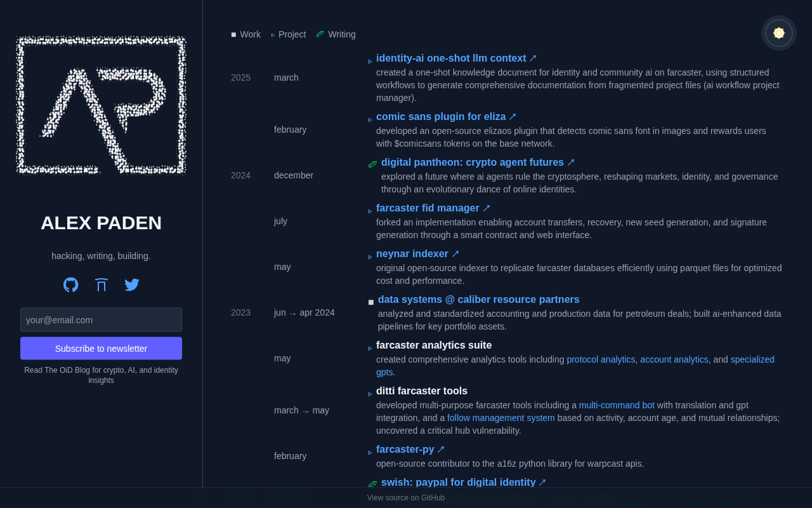Click the email address input field
Image resolution: width=812 pixels, height=508 pixels.
101,320
